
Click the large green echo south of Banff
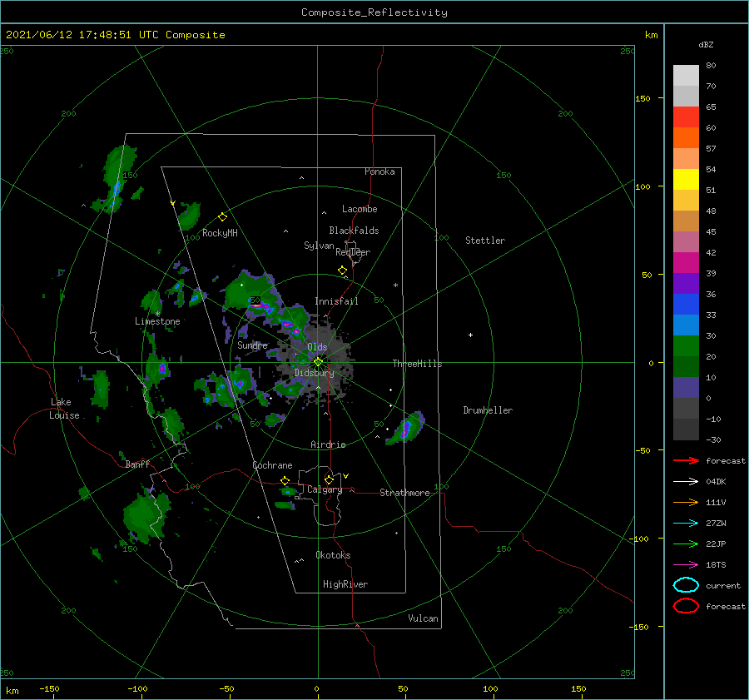146,516
